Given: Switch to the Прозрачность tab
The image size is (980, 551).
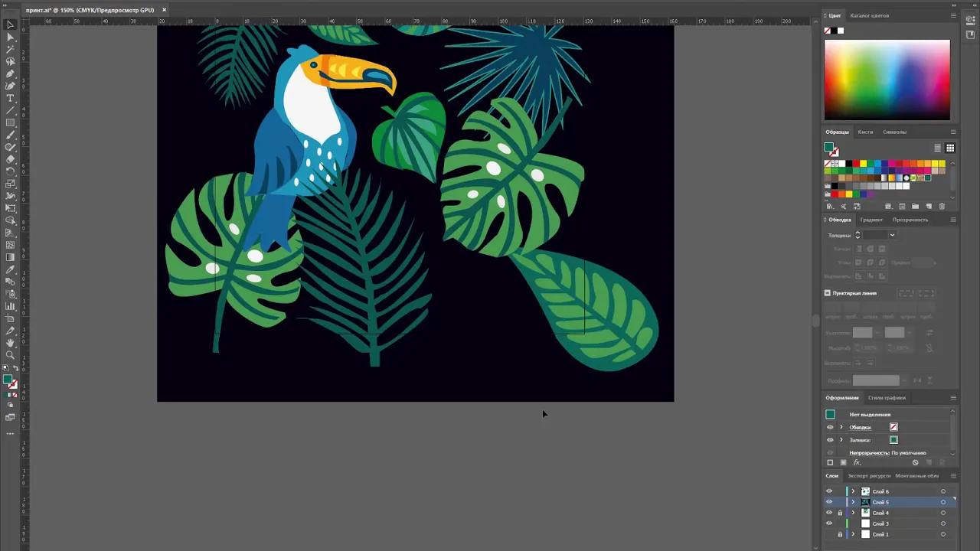Looking at the screenshot, I should point(910,220).
